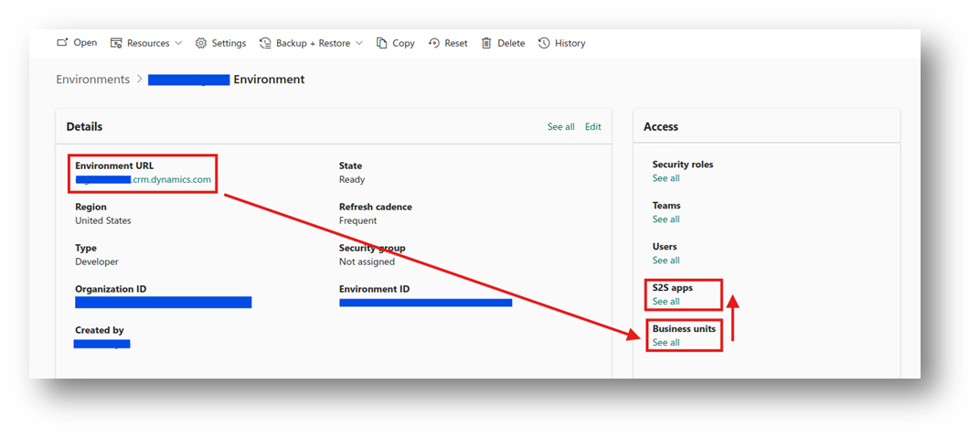
Task: Click the Resources icon in toolbar
Action: (x=116, y=43)
